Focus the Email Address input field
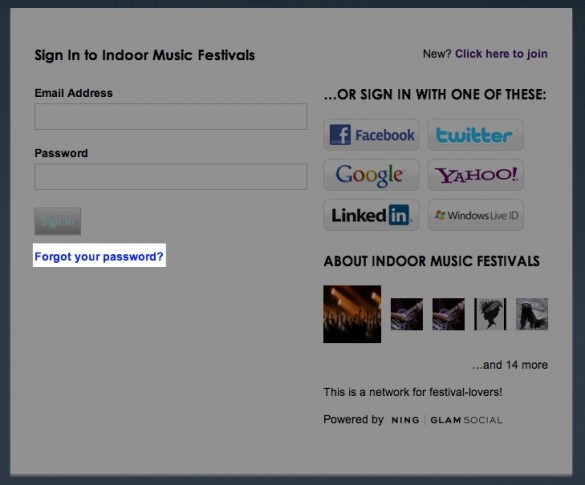 pos(171,117)
